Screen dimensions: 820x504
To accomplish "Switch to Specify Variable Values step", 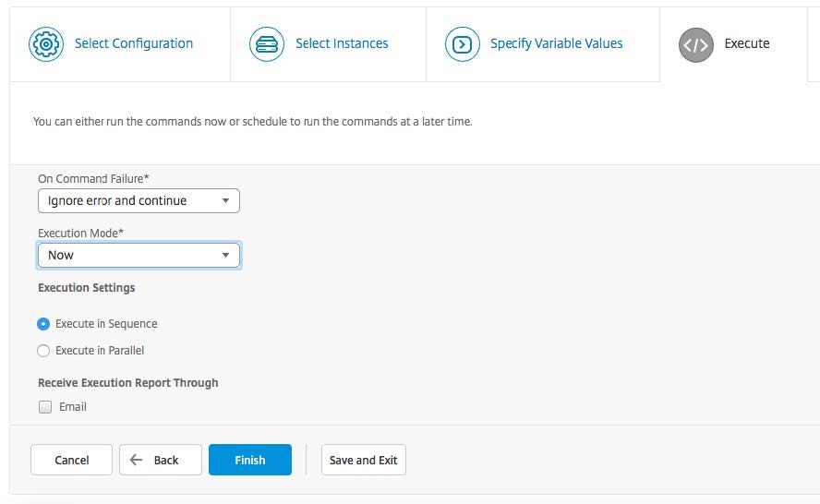I will click(543, 44).
